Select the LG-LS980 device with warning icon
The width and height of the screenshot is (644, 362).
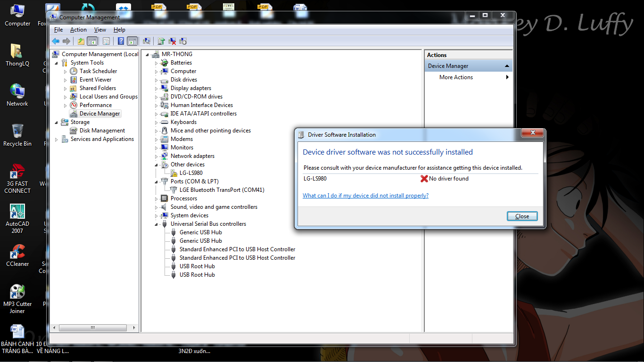(x=191, y=173)
